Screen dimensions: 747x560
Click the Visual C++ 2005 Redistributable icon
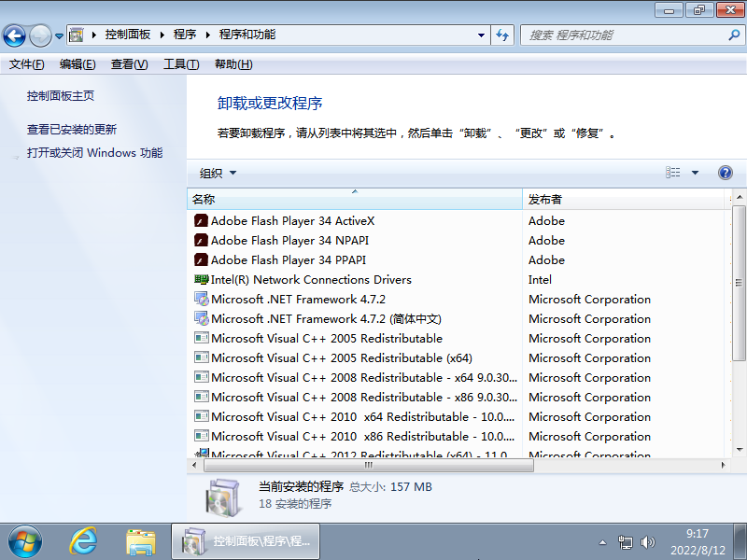coord(202,338)
